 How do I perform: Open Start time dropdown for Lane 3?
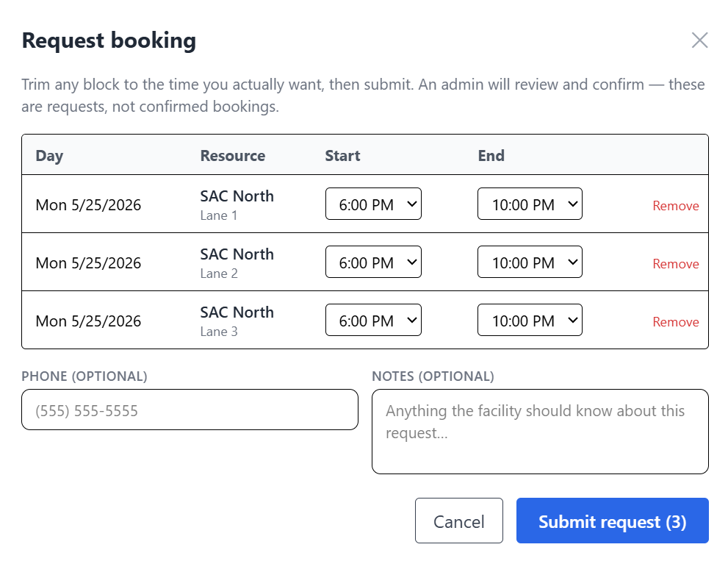[373, 321]
